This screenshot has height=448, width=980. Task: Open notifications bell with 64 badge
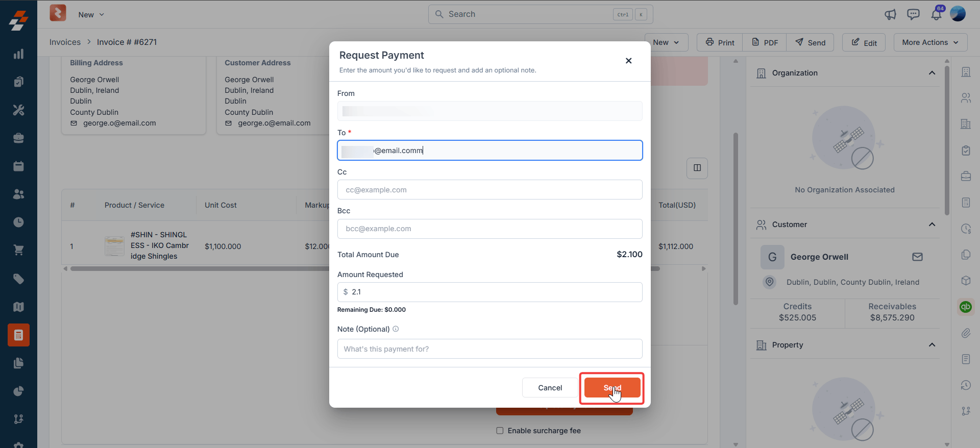tap(937, 13)
